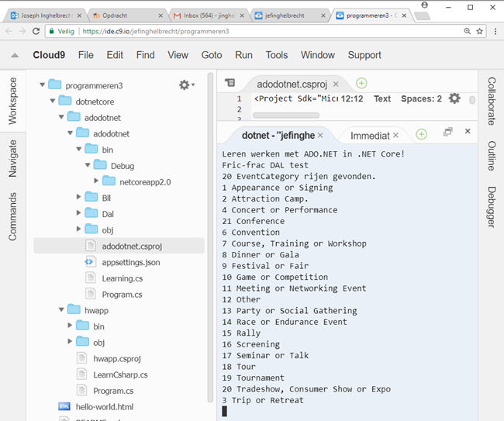Open Learning.cs in the adodotnet folder

[123, 278]
